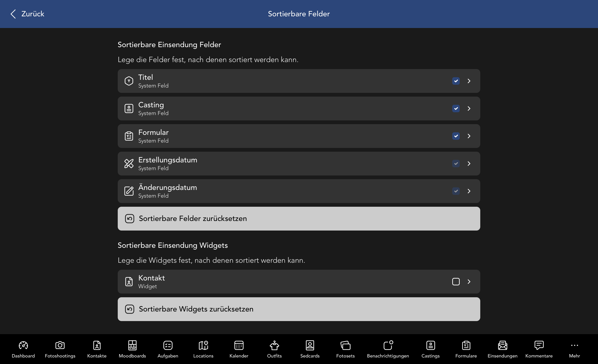Click the Kontakt widget icon in list
The width and height of the screenshot is (598, 364).
point(129,282)
